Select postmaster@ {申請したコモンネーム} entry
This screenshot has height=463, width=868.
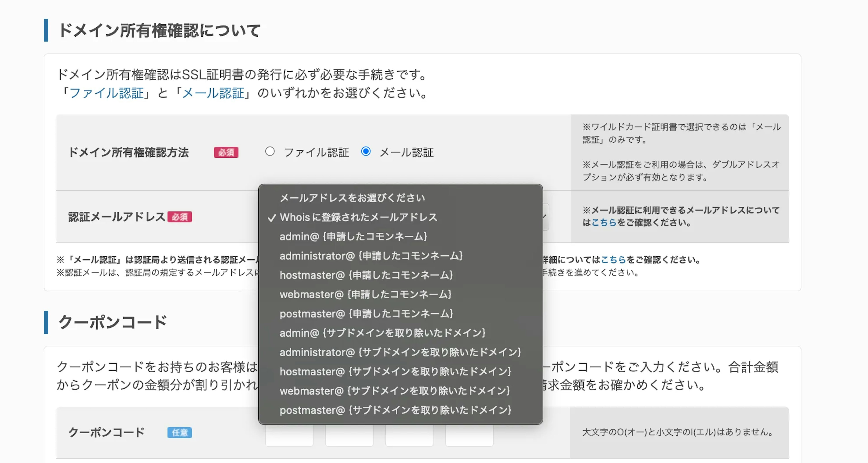click(x=366, y=314)
